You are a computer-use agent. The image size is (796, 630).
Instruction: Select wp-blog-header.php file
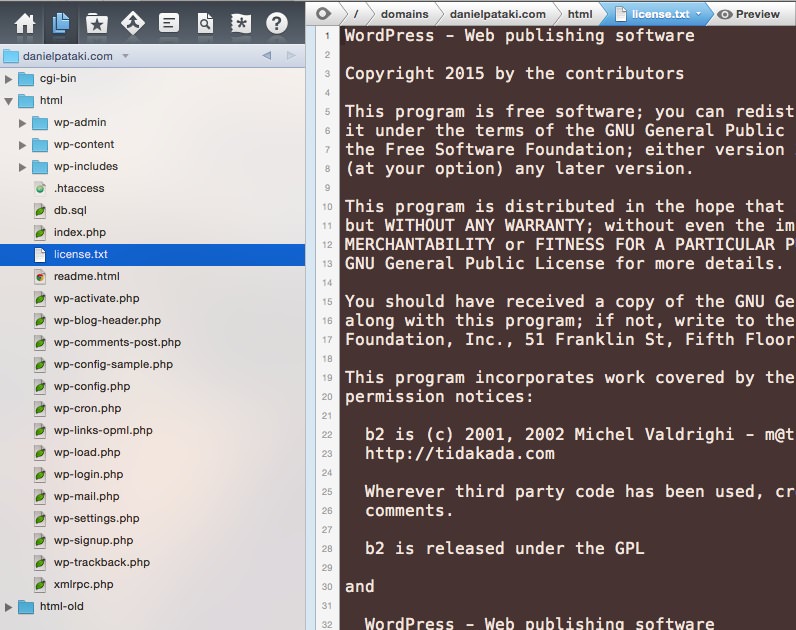click(x=152, y=320)
